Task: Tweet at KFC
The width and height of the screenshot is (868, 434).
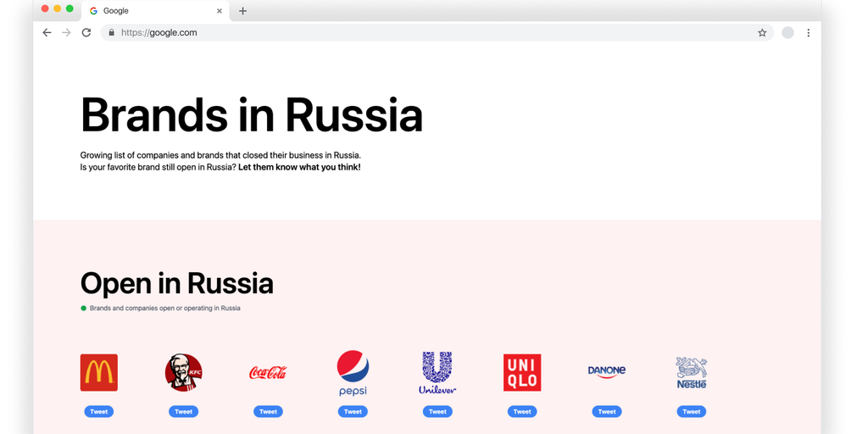Action: coord(184,411)
